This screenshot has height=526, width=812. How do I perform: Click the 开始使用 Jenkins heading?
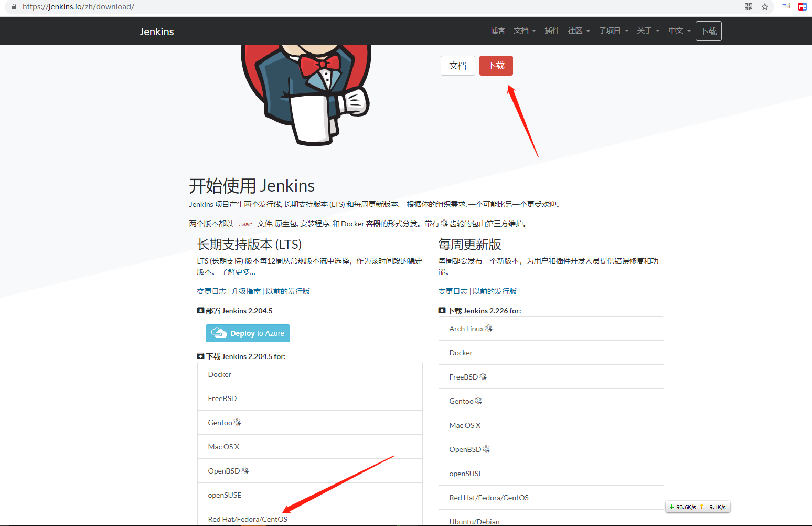pos(252,185)
